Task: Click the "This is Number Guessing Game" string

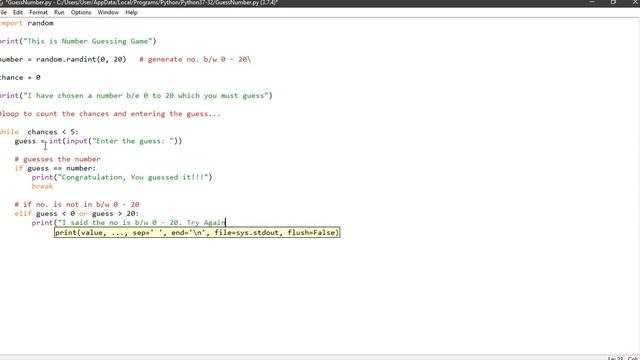Action: click(x=89, y=41)
